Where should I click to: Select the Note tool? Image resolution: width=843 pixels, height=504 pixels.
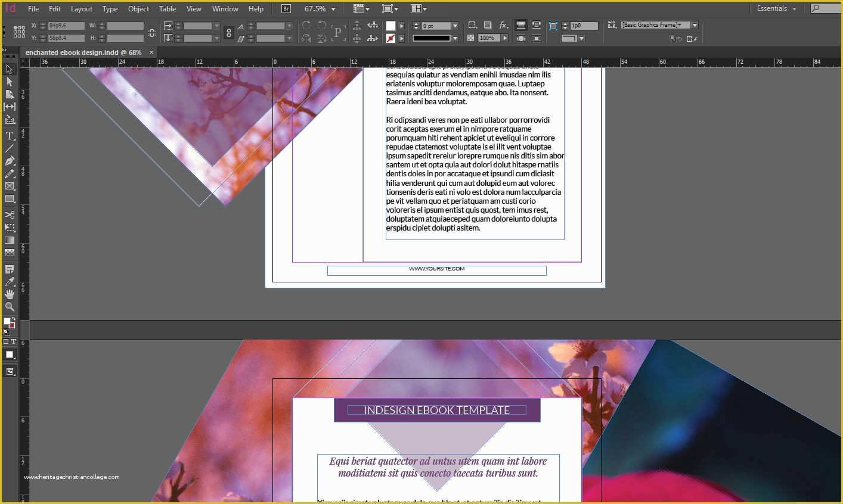pyautogui.click(x=10, y=269)
